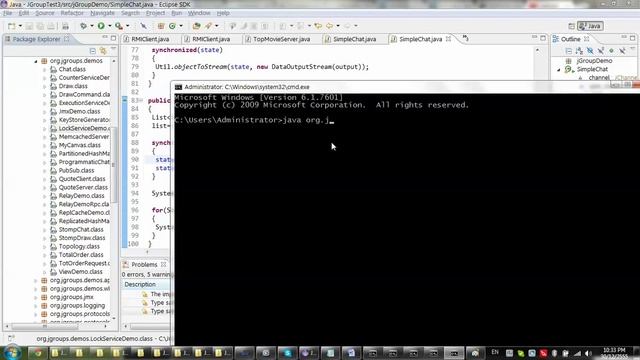This screenshot has width=640, height=360.
Task: Toggle Hide Local Types in Outline
Action: (622, 51)
